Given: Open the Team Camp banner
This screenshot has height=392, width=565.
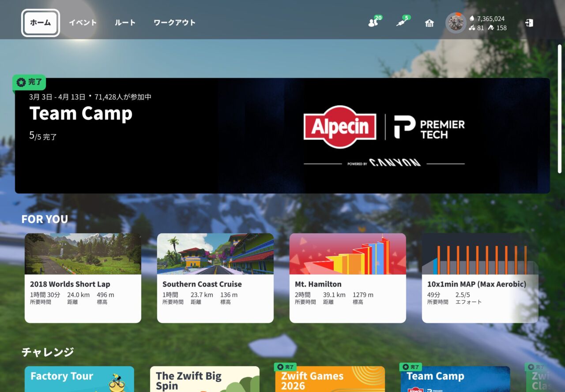Looking at the screenshot, I should pos(282,135).
